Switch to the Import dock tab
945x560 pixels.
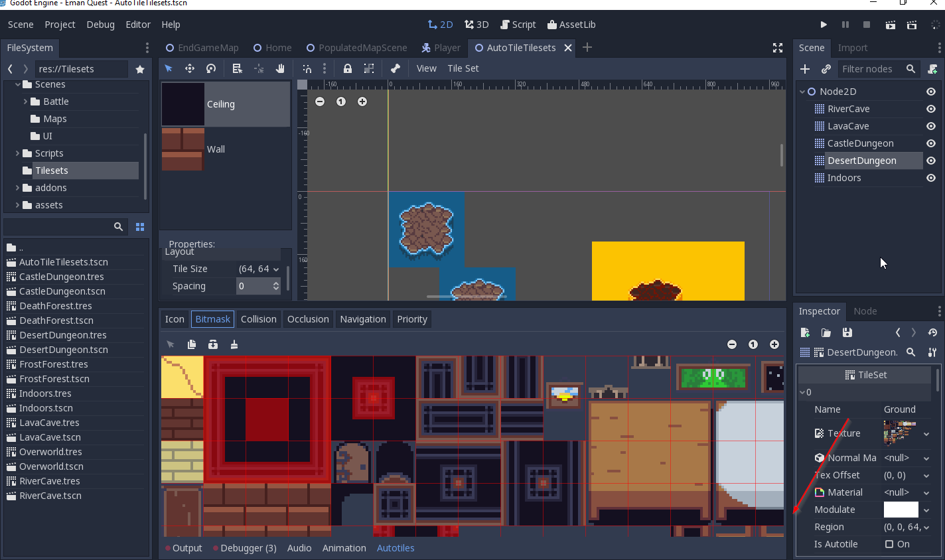pos(853,48)
